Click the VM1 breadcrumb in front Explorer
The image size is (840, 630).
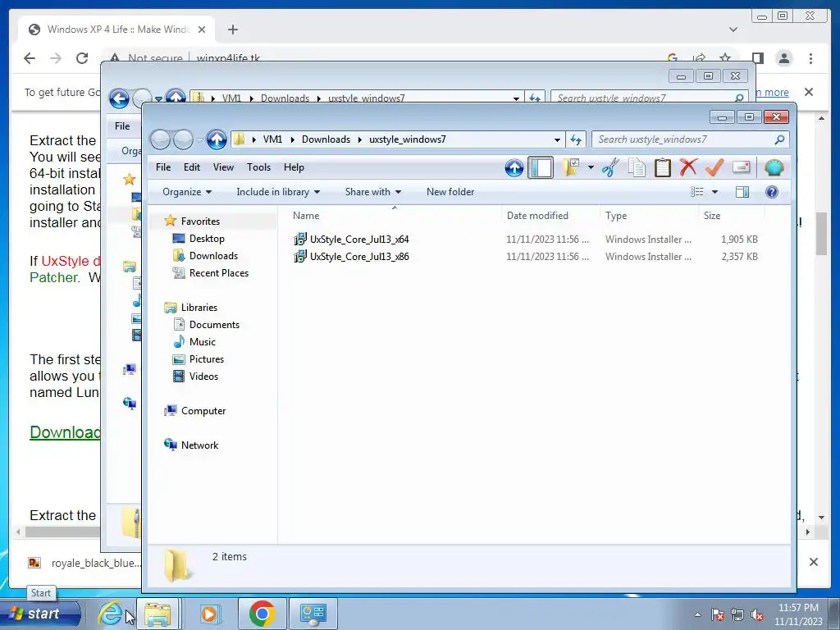272,139
